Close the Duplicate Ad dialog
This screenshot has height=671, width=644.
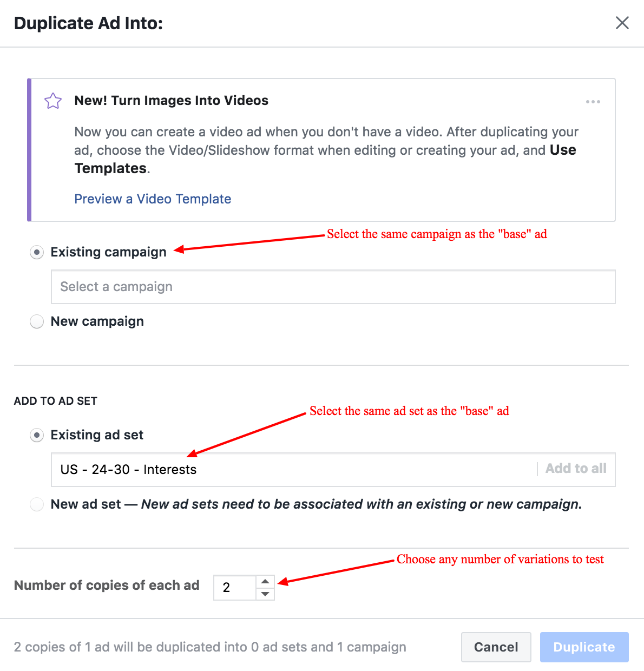[622, 23]
